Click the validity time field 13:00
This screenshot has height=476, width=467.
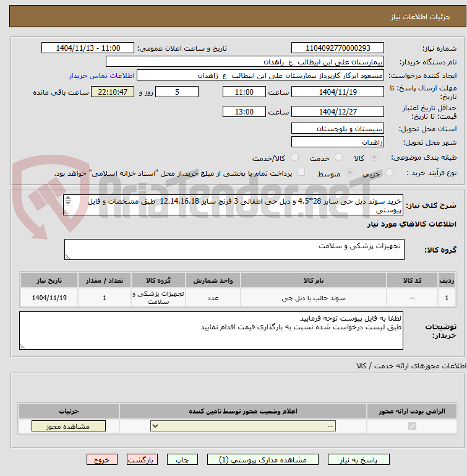(244, 111)
